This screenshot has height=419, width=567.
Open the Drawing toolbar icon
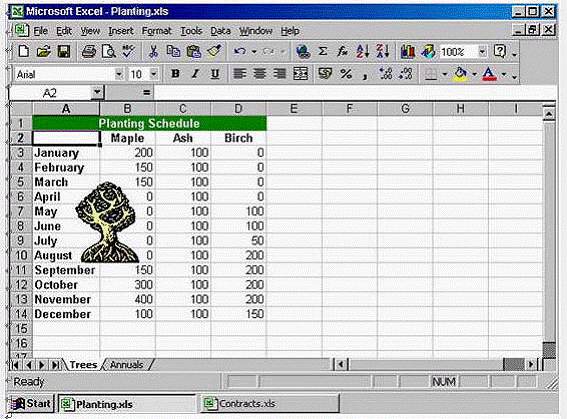click(x=428, y=52)
